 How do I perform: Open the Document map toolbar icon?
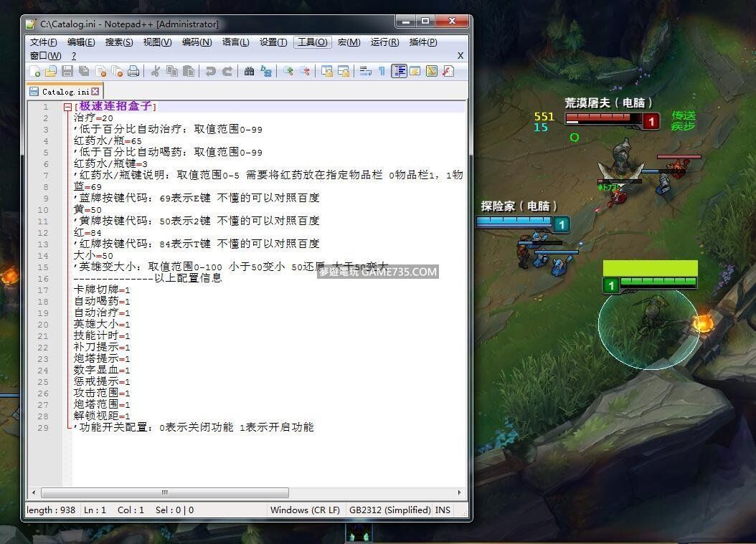point(432,72)
